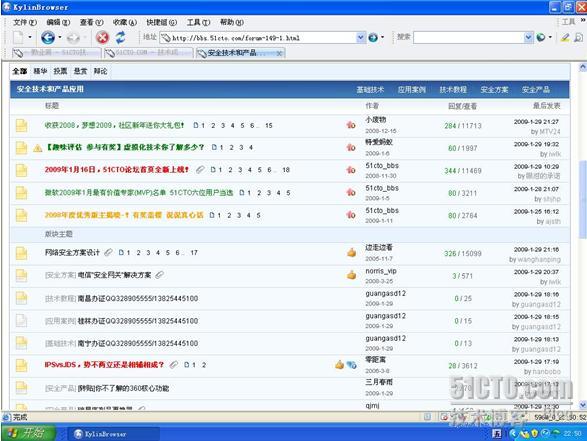Click the language bar icon in system tray

tap(497, 434)
